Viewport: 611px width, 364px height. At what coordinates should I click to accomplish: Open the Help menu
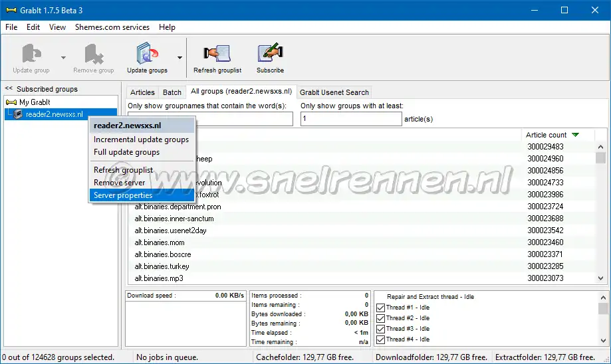point(167,27)
